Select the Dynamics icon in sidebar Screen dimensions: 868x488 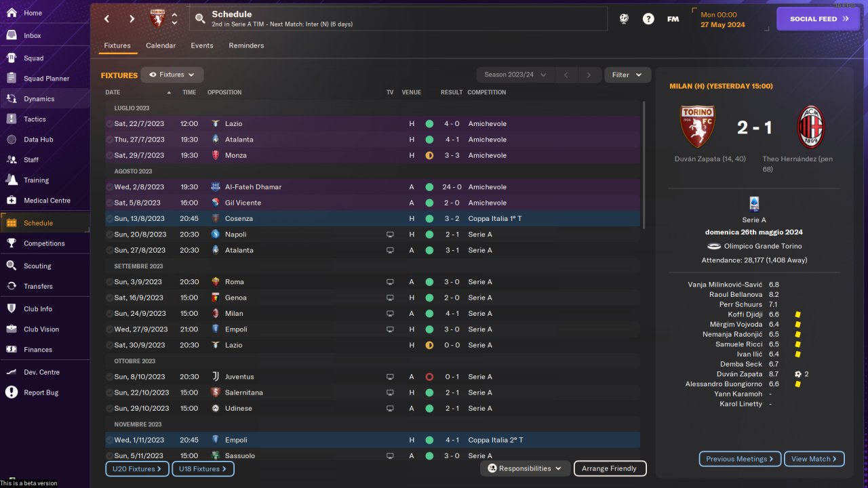11,98
